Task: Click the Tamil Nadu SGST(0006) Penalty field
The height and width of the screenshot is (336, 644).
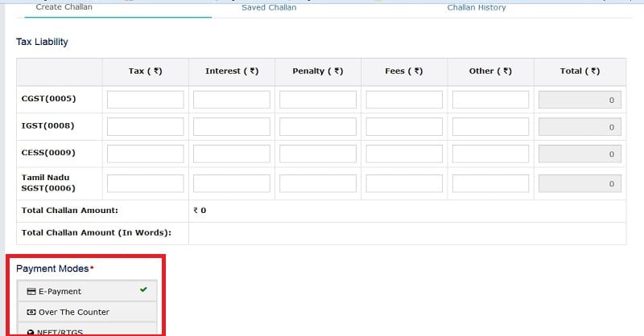Action: click(x=318, y=183)
